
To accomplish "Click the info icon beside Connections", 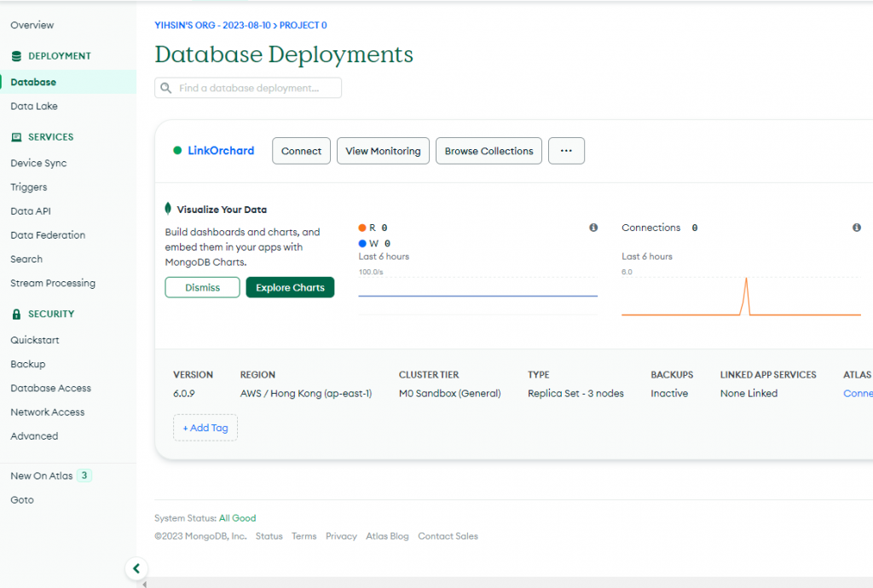I will pyautogui.click(x=857, y=228).
